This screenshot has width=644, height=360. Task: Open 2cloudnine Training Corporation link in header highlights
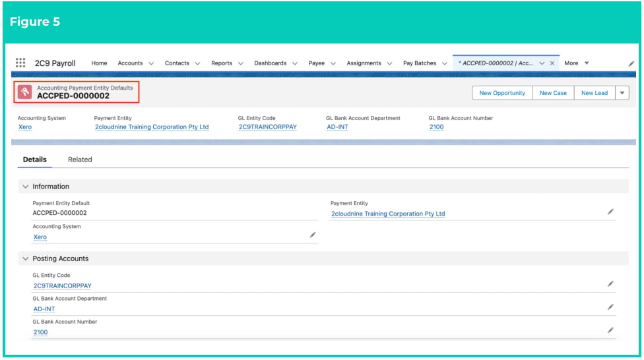[152, 127]
